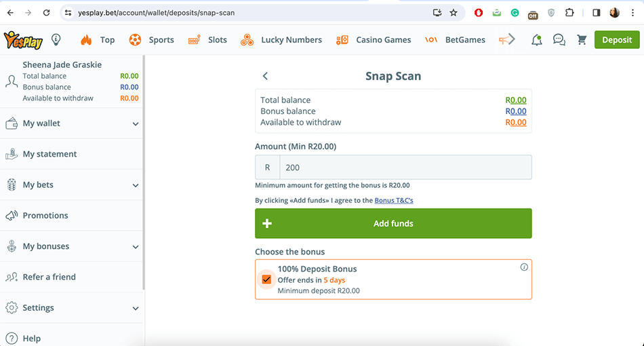Viewport: 644px width, 346px height.
Task: Open the Bonus T&C's link
Action: pyautogui.click(x=394, y=201)
